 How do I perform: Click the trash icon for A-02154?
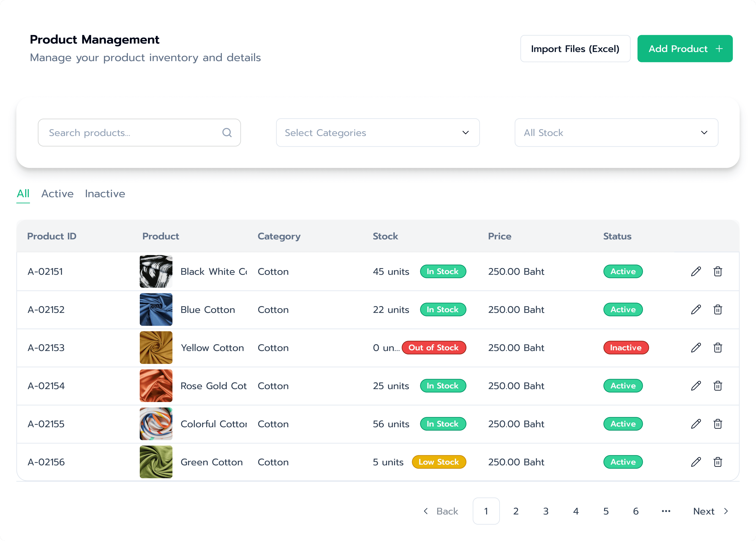718,386
